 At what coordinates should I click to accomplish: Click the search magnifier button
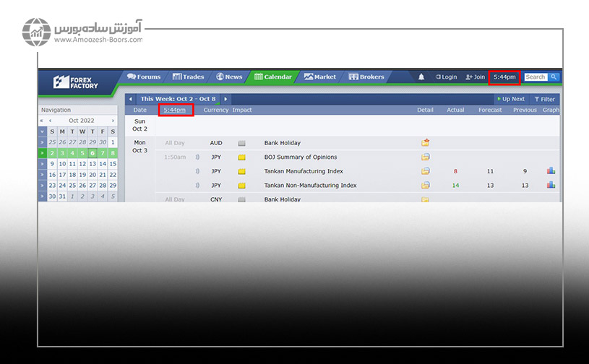coord(554,77)
